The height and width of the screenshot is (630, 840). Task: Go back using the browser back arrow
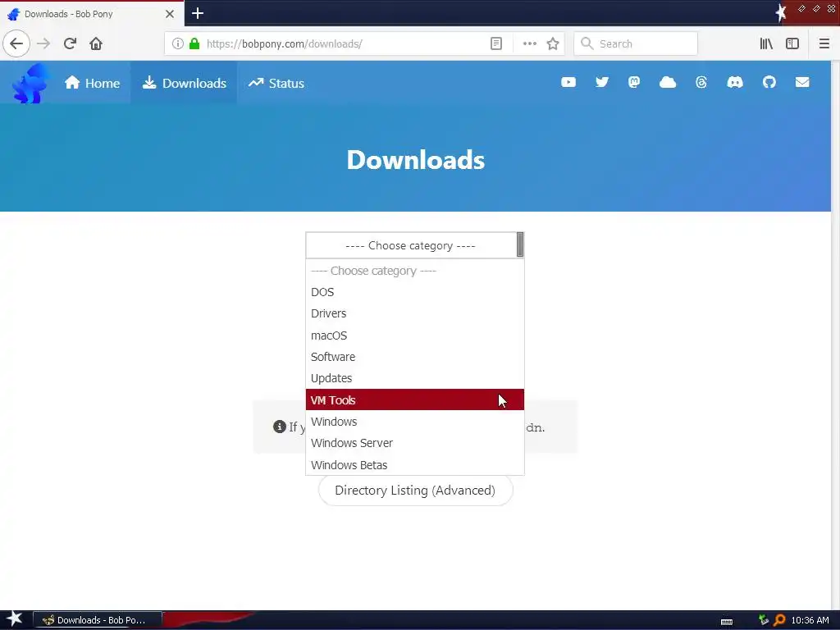[x=16, y=43]
